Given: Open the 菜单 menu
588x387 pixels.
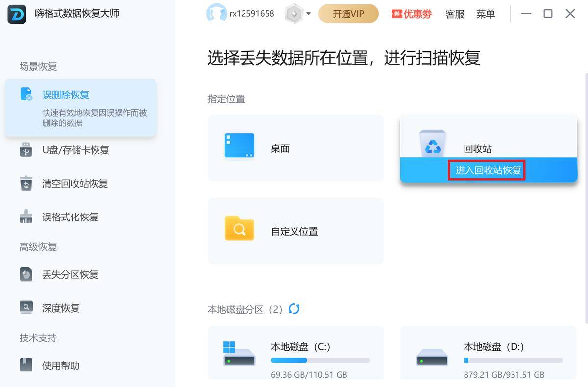Looking at the screenshot, I should click(486, 14).
